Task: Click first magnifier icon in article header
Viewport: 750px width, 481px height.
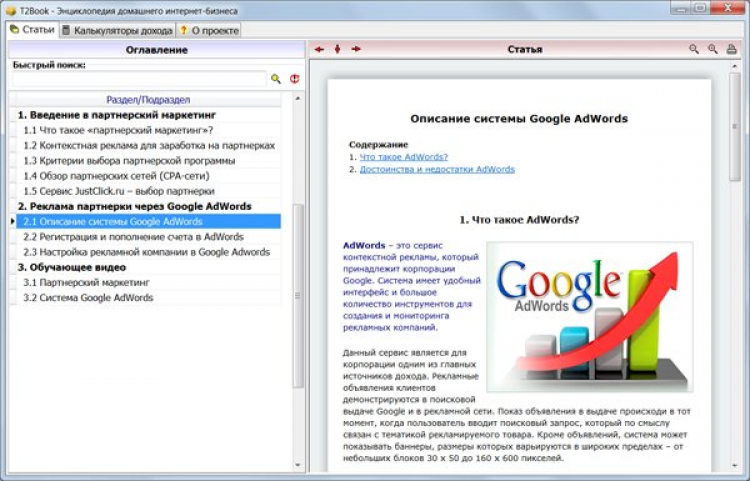Action: coord(694,49)
